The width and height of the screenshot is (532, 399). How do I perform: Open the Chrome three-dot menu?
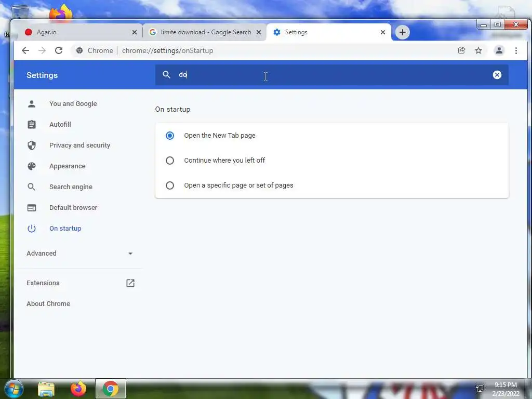(x=516, y=50)
